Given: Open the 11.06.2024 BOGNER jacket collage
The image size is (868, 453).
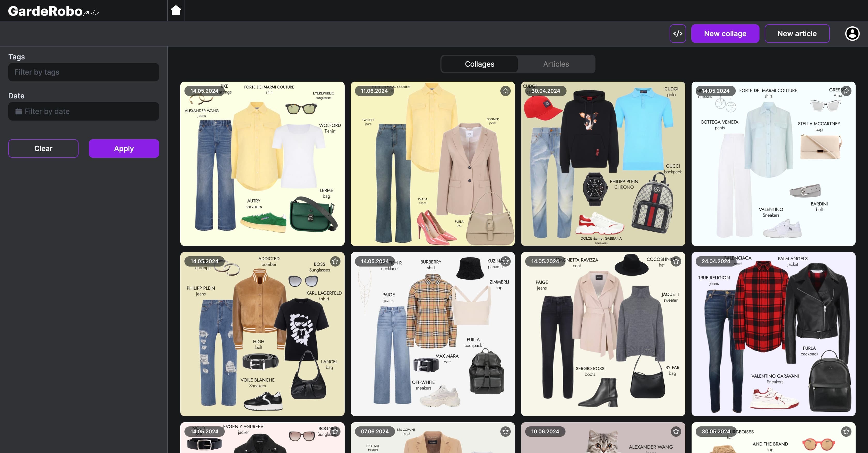Looking at the screenshot, I should [433, 164].
